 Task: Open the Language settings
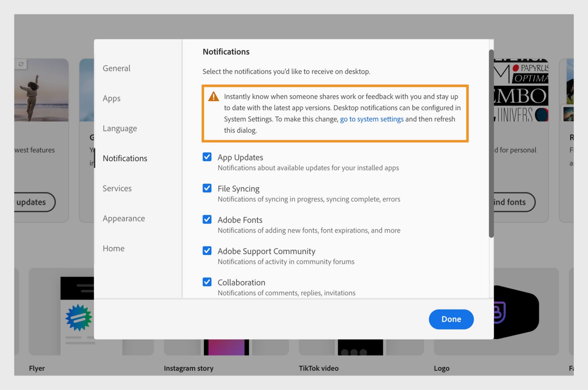pos(120,128)
